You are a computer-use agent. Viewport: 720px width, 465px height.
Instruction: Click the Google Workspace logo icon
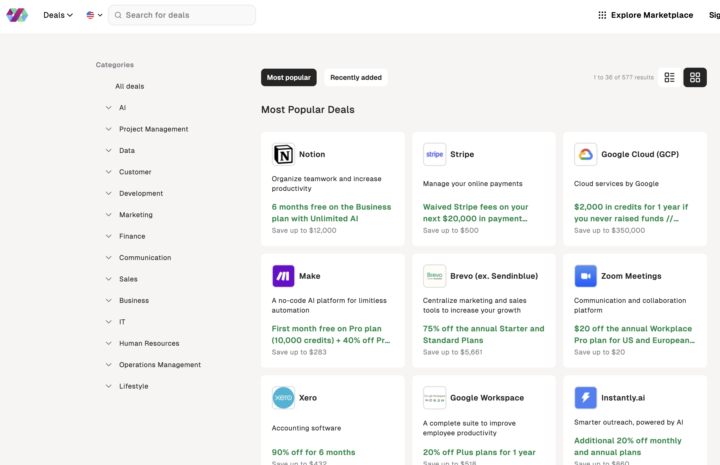(x=434, y=398)
